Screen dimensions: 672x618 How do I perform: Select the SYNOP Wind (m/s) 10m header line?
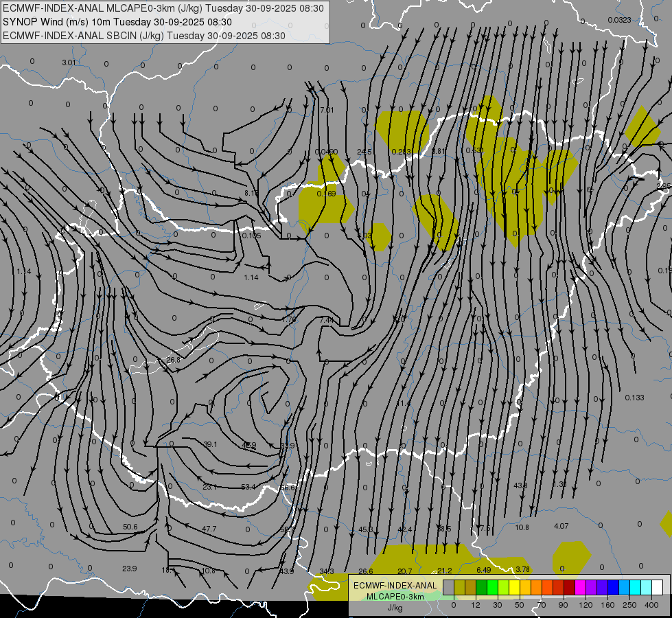click(117, 22)
